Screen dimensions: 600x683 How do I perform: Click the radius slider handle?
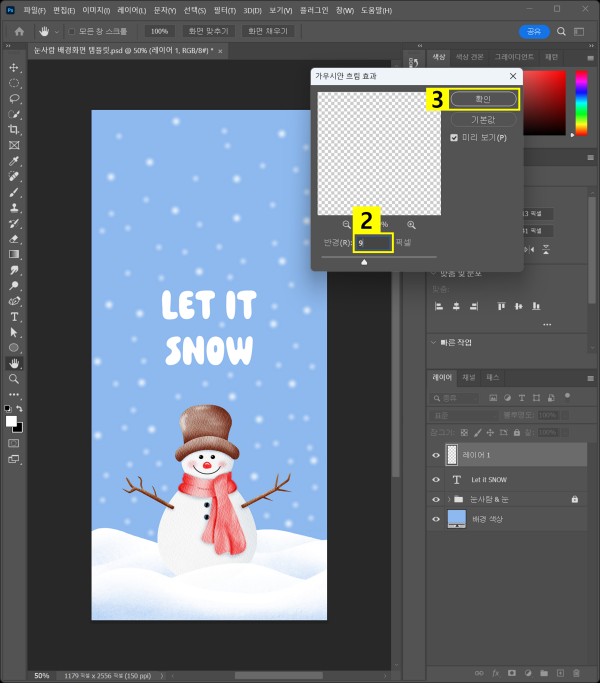[x=364, y=262]
